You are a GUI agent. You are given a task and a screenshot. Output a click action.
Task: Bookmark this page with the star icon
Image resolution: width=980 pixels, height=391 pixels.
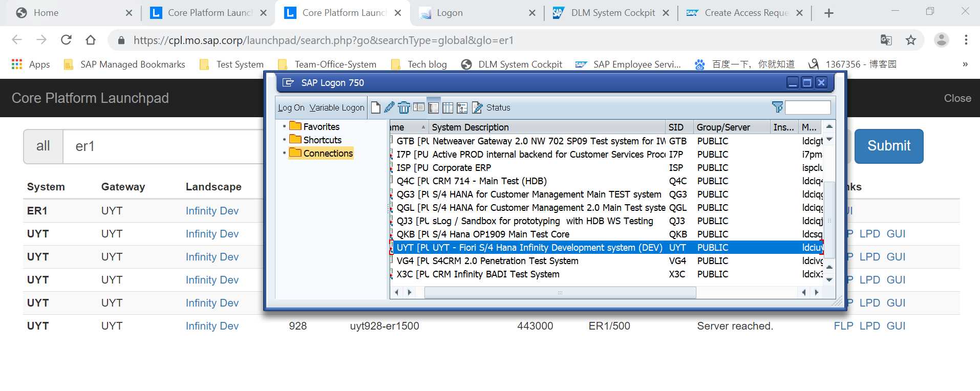pyautogui.click(x=910, y=40)
